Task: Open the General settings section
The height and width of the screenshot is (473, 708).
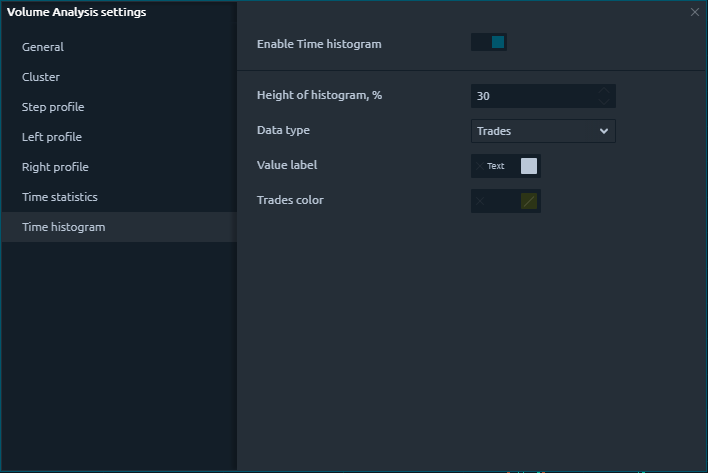Action: tap(43, 47)
